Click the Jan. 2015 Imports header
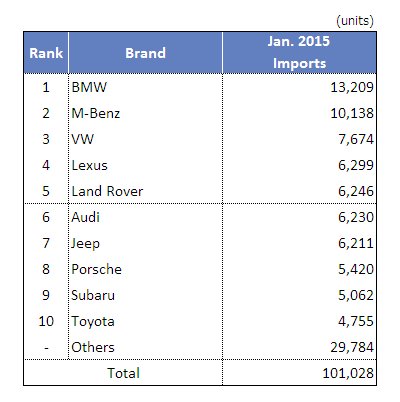 point(299,53)
